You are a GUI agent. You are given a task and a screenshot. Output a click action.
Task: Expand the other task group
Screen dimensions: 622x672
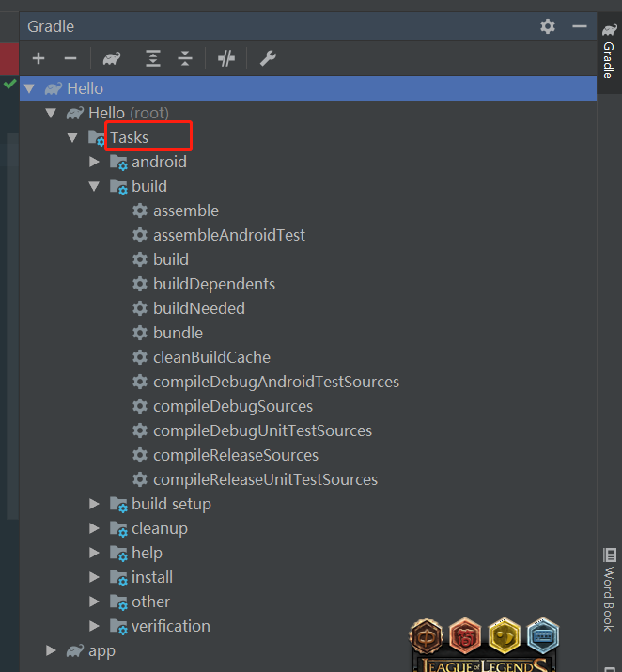(x=94, y=602)
